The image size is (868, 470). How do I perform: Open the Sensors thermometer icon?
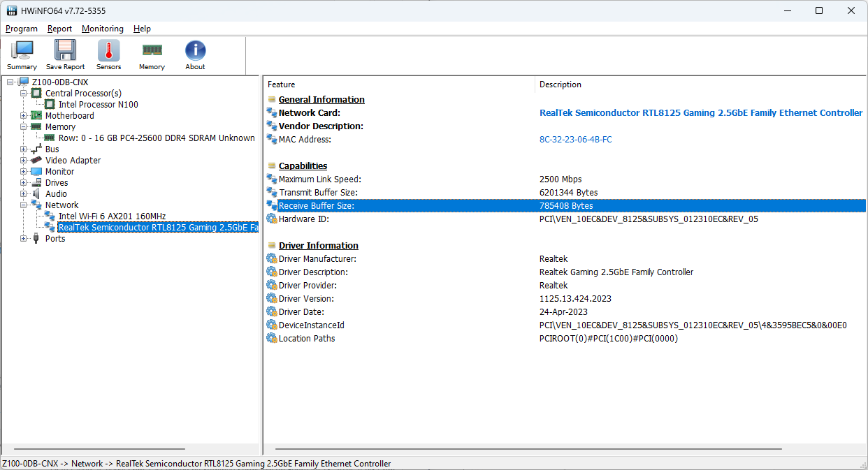108,51
